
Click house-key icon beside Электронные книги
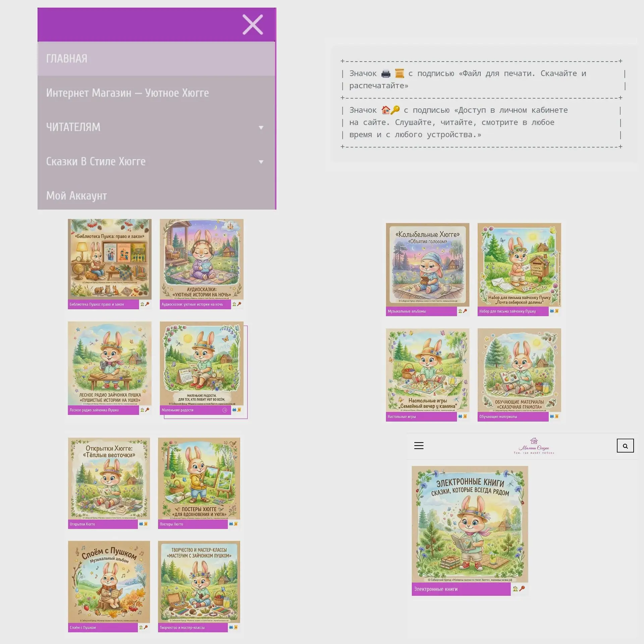click(519, 589)
